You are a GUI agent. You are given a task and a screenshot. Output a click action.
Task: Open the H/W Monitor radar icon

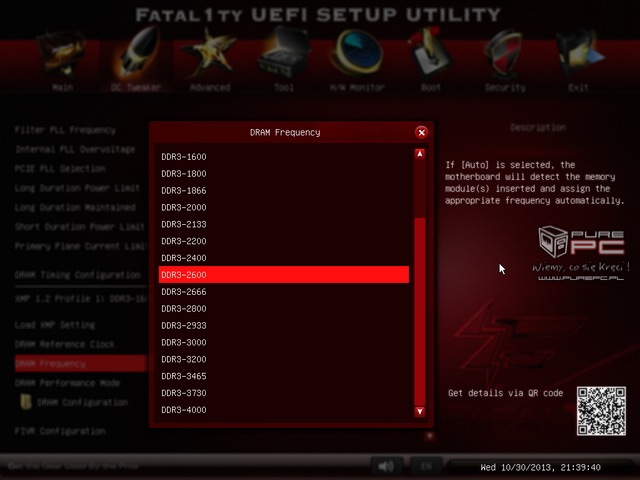coord(357,57)
